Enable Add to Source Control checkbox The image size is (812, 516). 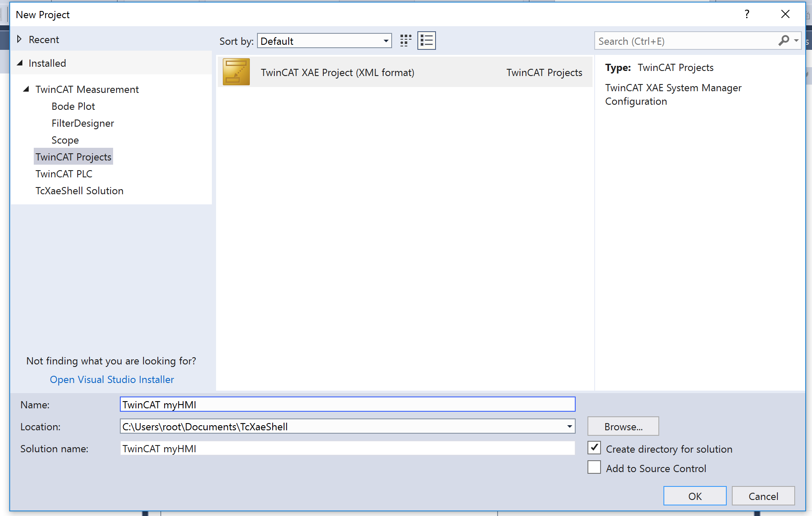[x=594, y=467]
